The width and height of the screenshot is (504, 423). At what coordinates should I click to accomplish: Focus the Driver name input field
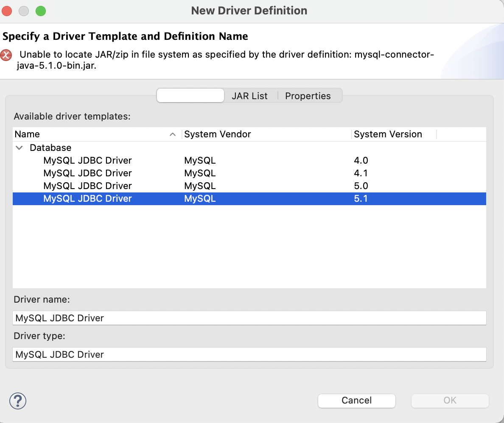click(x=249, y=318)
